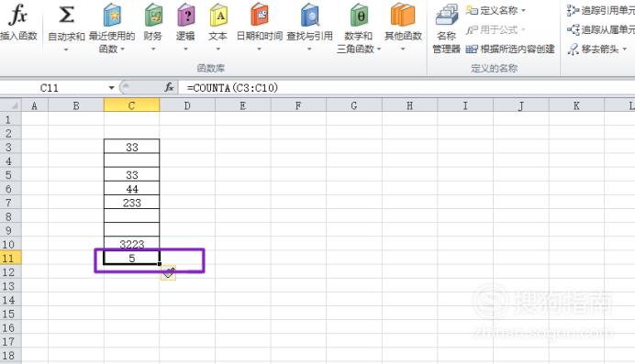Select cell C7 containing 233

click(131, 203)
